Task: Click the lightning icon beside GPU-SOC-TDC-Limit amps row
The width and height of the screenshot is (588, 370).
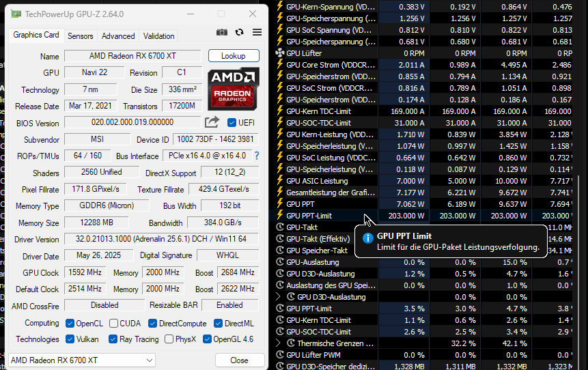Action: [x=280, y=123]
